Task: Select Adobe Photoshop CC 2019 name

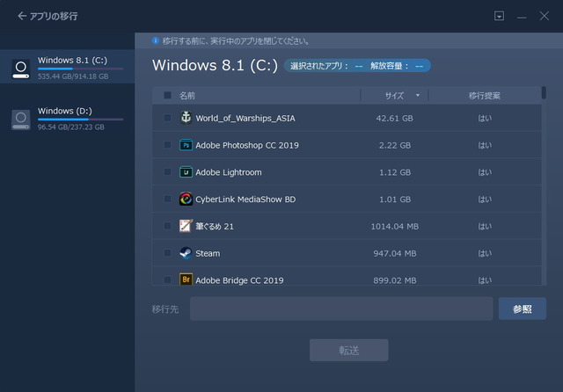Action: click(247, 145)
